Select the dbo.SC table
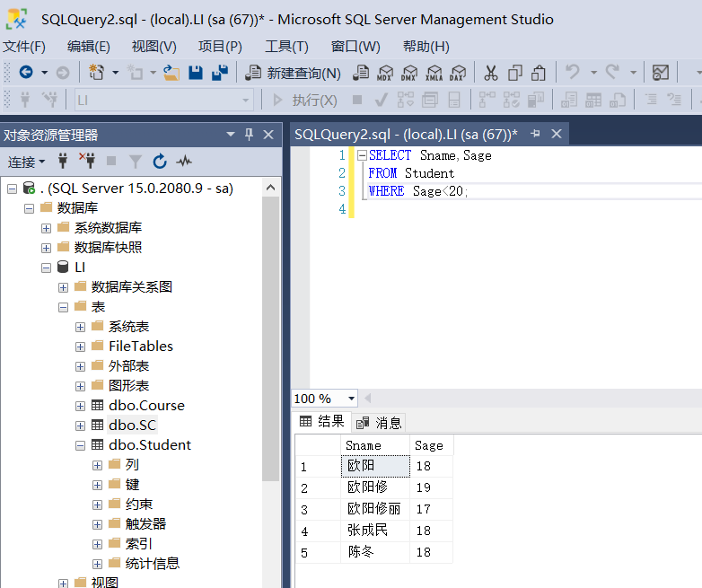 pos(132,425)
